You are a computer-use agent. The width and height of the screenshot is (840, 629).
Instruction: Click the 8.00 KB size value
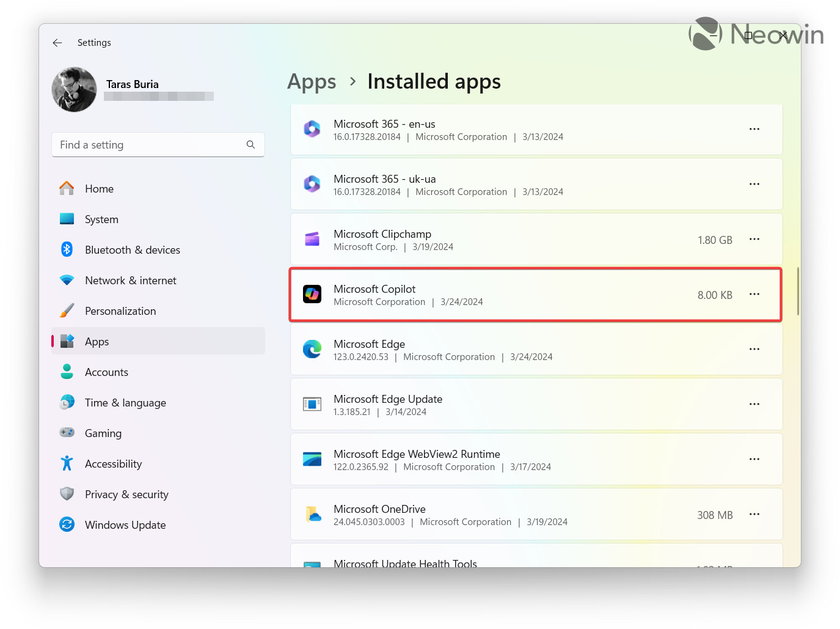pos(715,295)
